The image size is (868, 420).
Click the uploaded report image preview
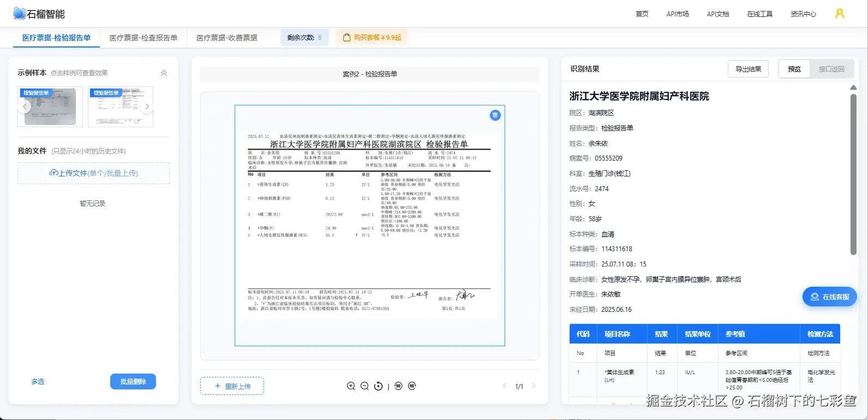[370, 226]
